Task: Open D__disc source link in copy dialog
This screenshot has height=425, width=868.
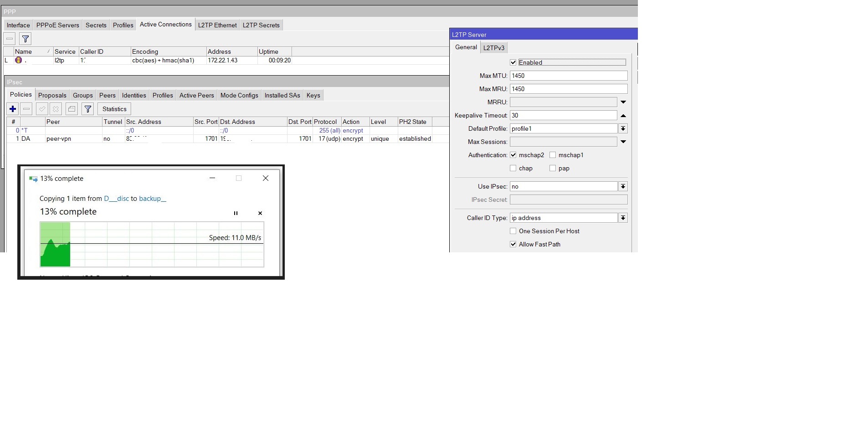Action: (x=116, y=199)
